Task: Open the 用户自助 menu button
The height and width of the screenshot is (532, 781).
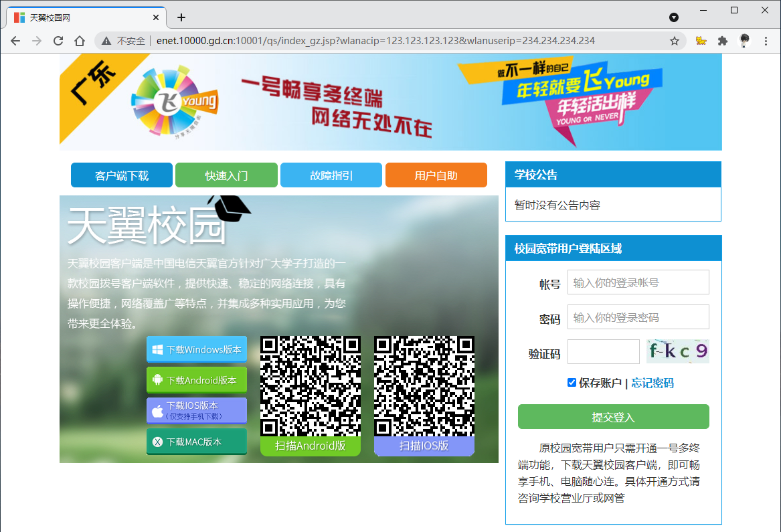Action: click(x=436, y=175)
